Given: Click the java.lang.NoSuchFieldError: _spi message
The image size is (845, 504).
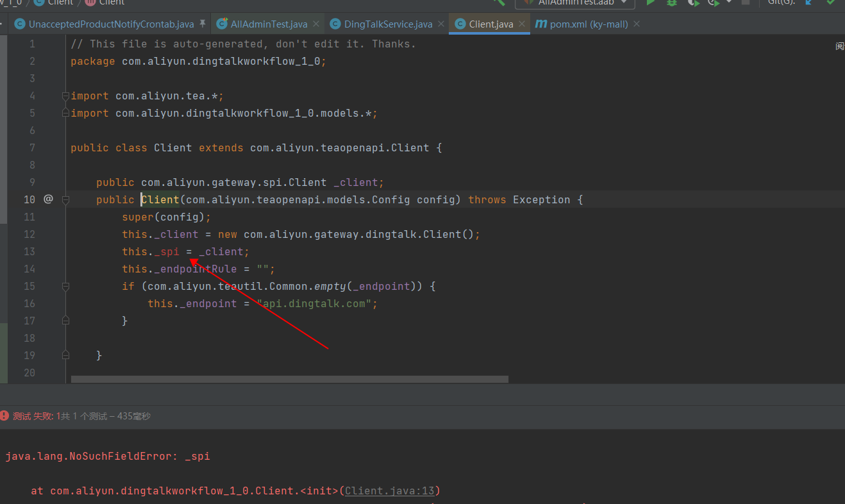Looking at the screenshot, I should tap(108, 457).
